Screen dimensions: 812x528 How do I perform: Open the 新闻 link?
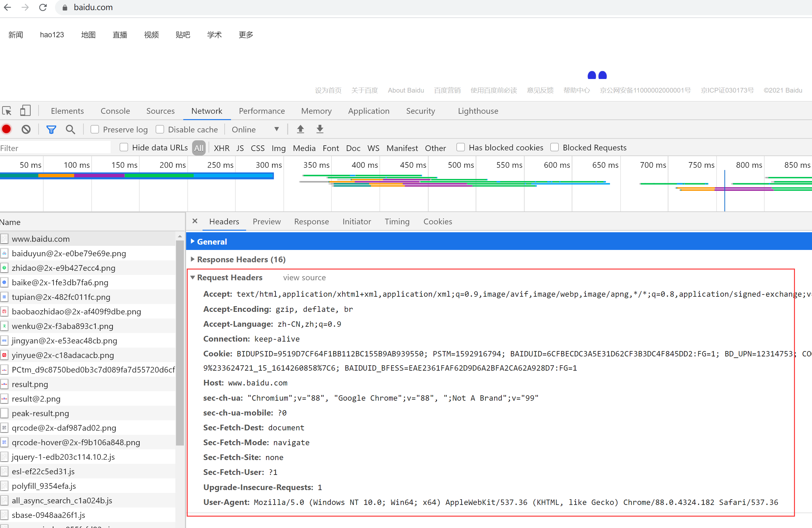pyautogui.click(x=16, y=35)
